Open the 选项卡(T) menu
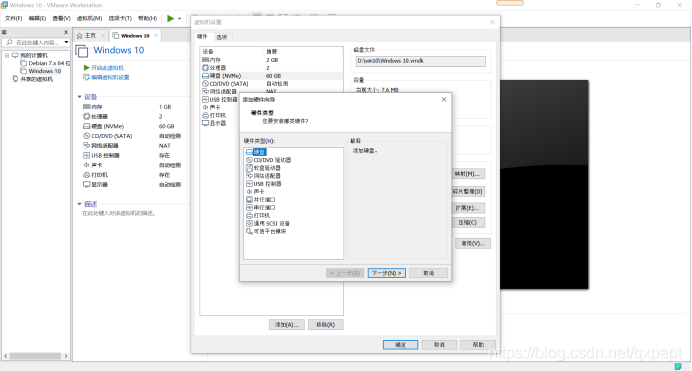 coord(120,19)
